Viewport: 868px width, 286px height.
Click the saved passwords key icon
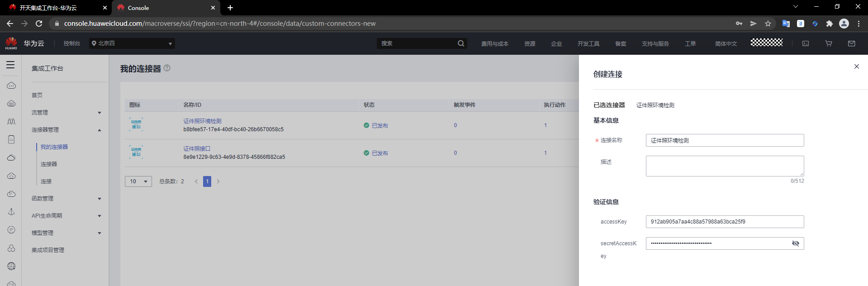(739, 24)
